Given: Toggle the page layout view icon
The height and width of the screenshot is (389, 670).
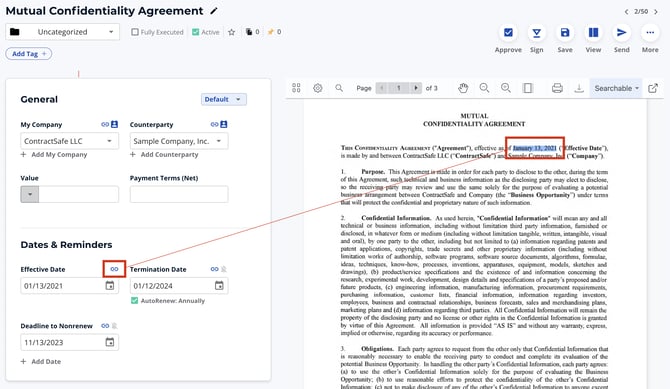Looking at the screenshot, I should coord(528,88).
